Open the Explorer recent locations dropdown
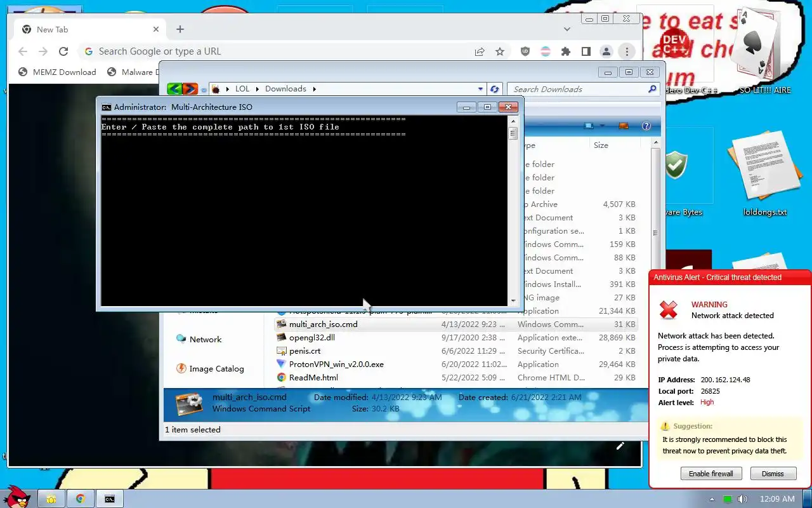This screenshot has height=508, width=812. click(204, 90)
